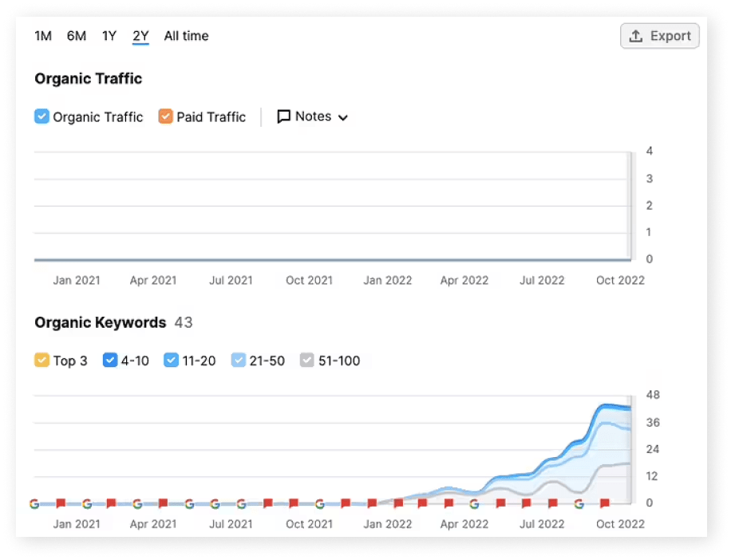This screenshot has height=560, width=731.
Task: Open the Notes dropdown
Action: (x=312, y=116)
